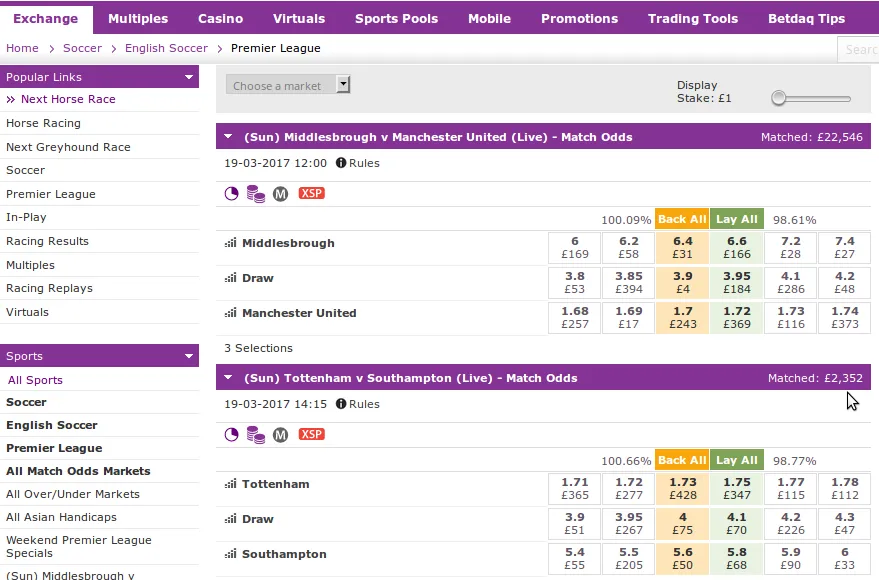
Task: Click the XSP badge in Middlesbrough market
Action: [311, 193]
